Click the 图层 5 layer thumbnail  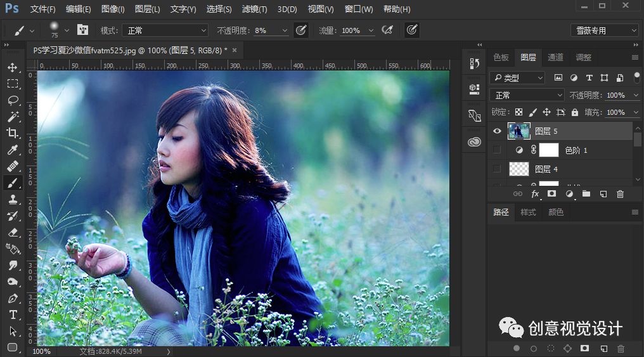(518, 131)
